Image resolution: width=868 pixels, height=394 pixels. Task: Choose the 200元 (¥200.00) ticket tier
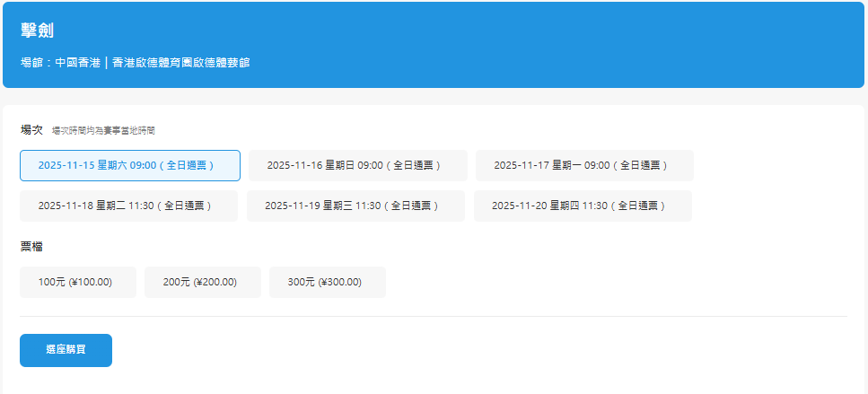[202, 282]
